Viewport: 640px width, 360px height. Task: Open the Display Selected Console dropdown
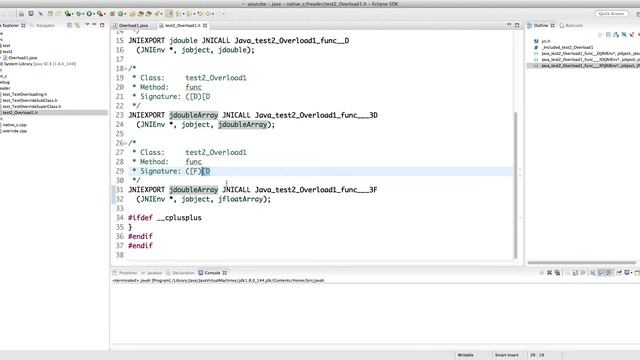[x=631, y=273]
